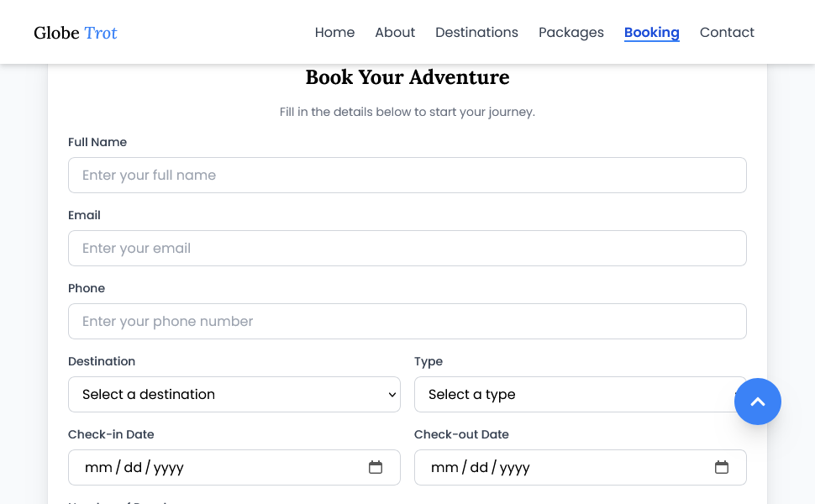Open the About page from navigation
The width and height of the screenshot is (815, 504).
pos(395,33)
